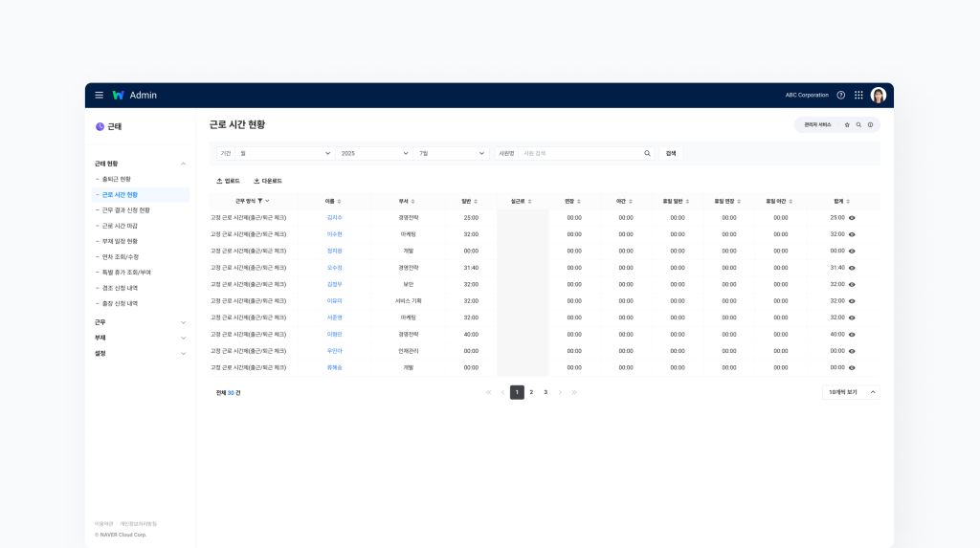Open the apps grid launcher icon

click(858, 95)
